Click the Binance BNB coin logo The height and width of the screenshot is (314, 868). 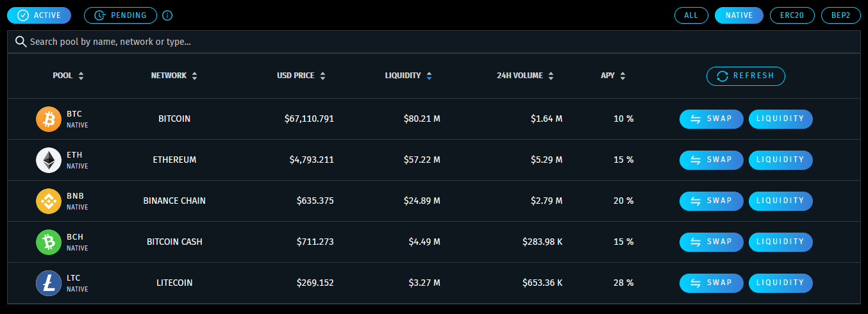click(x=49, y=201)
